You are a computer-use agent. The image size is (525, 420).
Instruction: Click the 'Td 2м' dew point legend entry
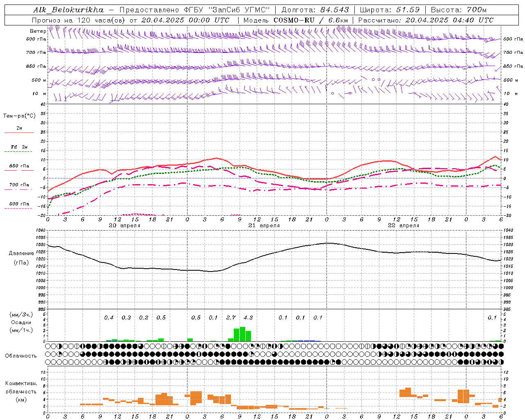click(x=19, y=147)
